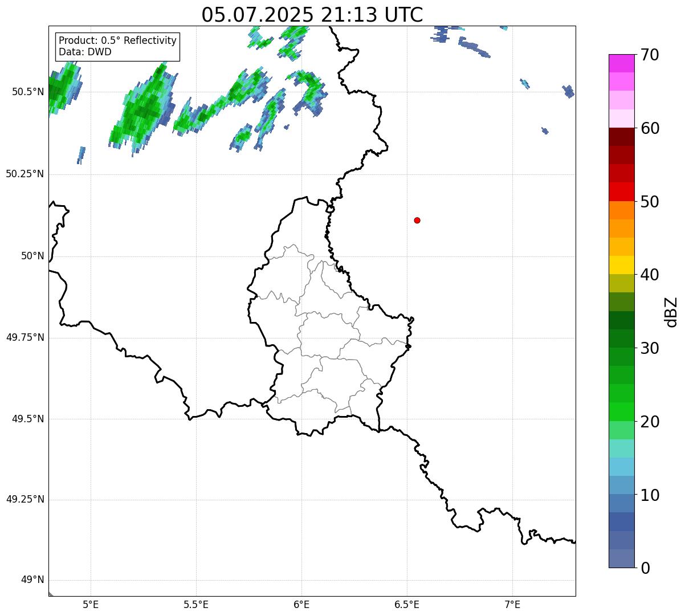Image resolution: width=685 pixels, height=616 pixels.
Task: Click the 60 colorbar tick label
Action: (650, 128)
